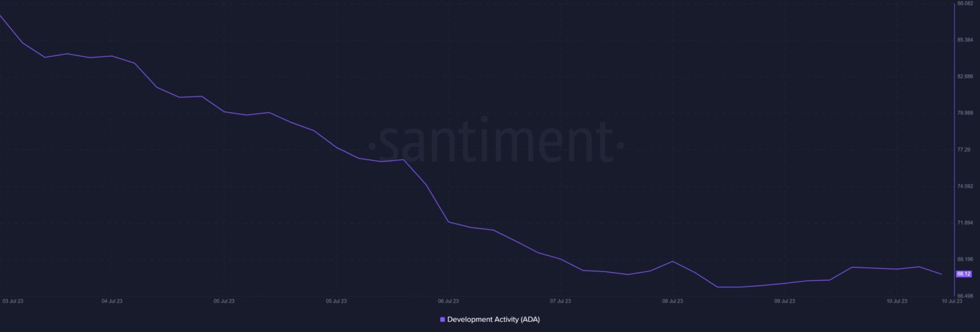
Task: Toggle the Development Activity (ADA) legend label
Action: (x=493, y=319)
